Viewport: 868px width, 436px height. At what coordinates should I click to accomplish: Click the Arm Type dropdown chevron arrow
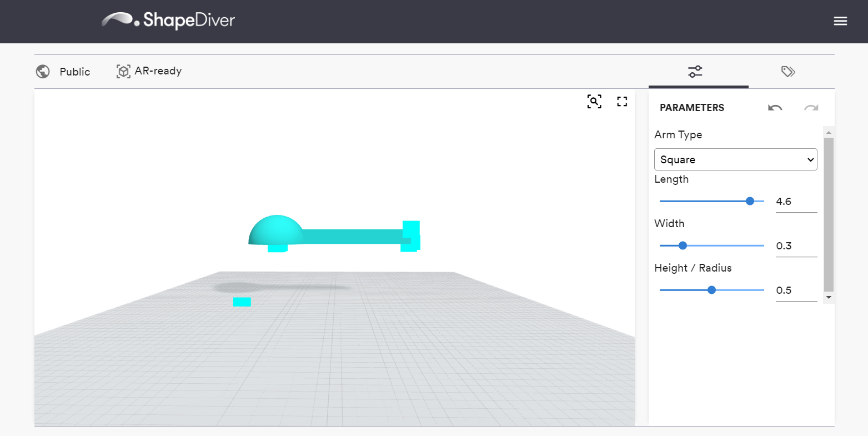pos(810,159)
